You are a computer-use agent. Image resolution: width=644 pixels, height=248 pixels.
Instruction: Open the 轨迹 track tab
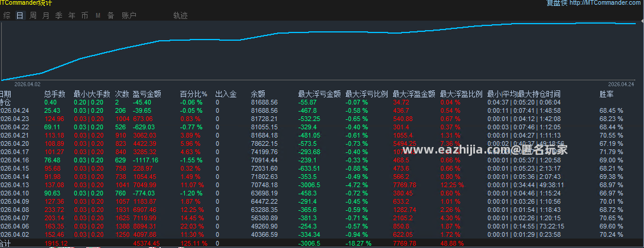(x=180, y=15)
